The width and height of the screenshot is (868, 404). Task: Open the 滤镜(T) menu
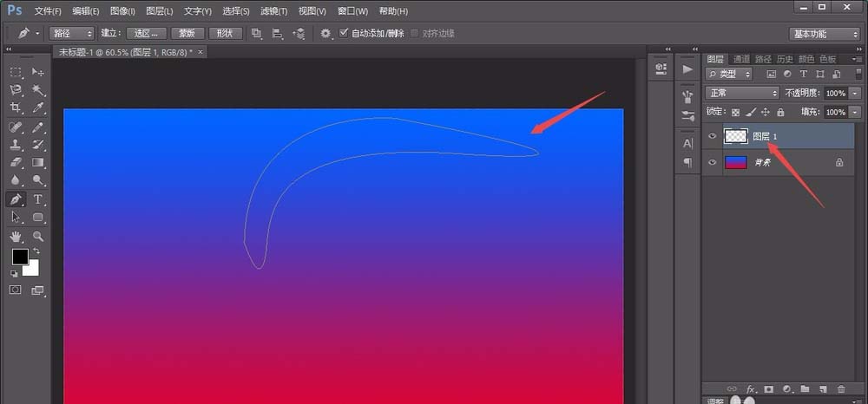[273, 11]
